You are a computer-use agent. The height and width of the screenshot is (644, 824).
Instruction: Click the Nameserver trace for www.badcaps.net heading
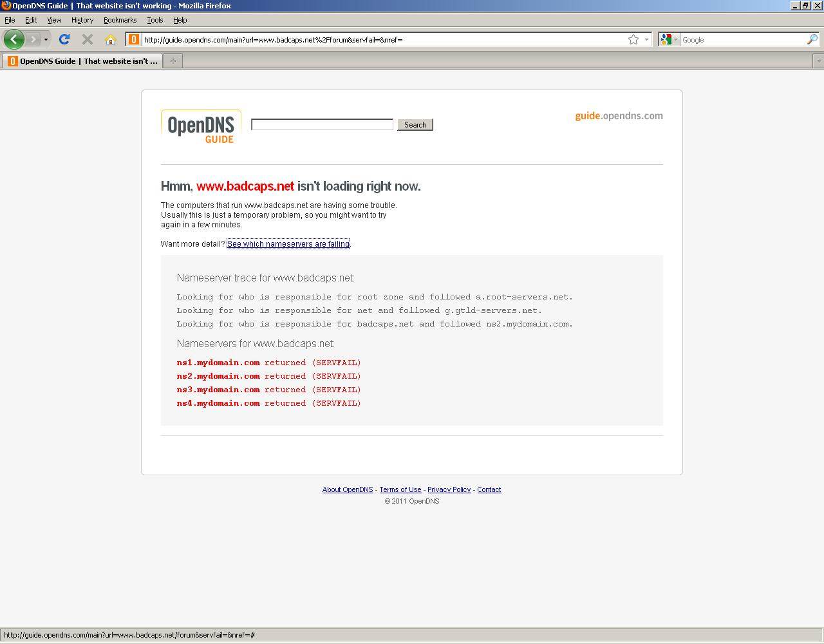click(266, 278)
